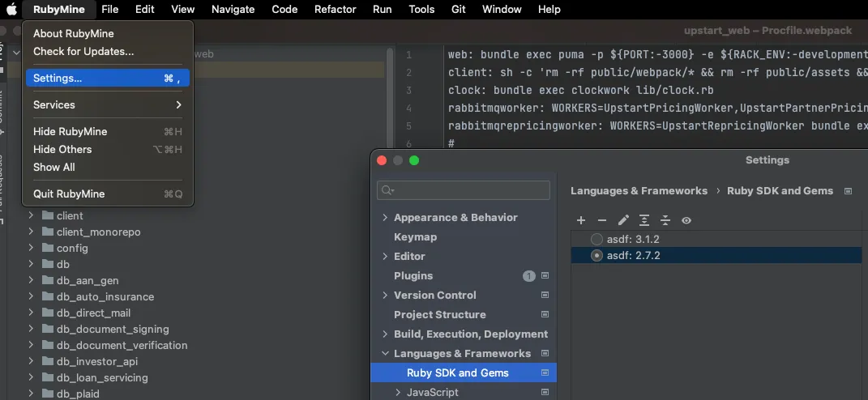Remove selected SDK with minus icon
This screenshot has height=400, width=868.
601,220
